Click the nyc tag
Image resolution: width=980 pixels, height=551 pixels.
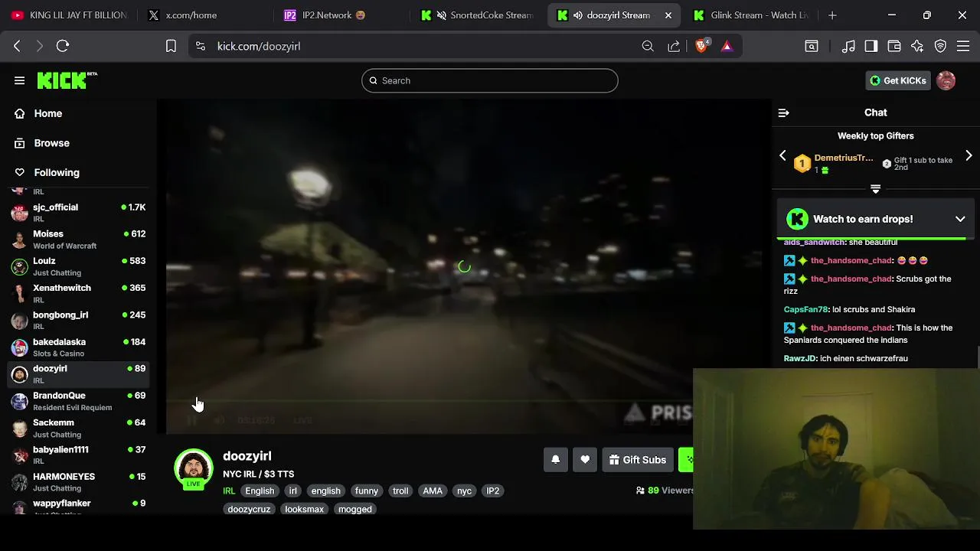tap(464, 491)
